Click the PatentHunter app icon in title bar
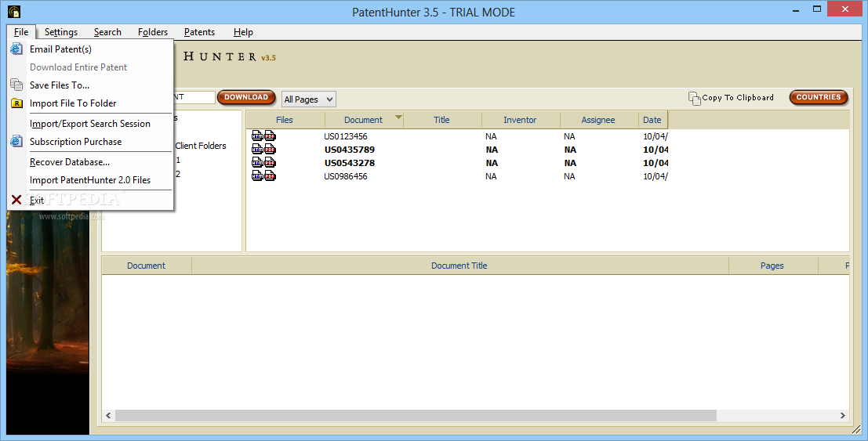 pyautogui.click(x=14, y=12)
